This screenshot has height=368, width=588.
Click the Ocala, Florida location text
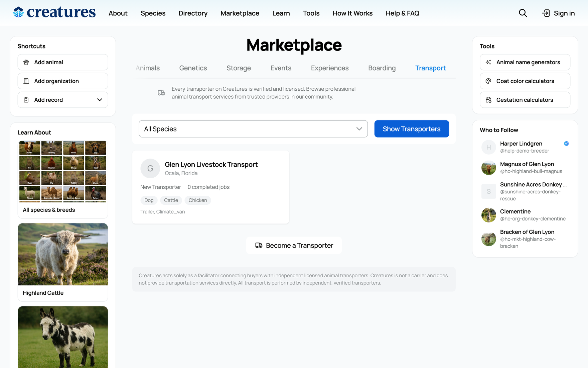[x=181, y=173]
